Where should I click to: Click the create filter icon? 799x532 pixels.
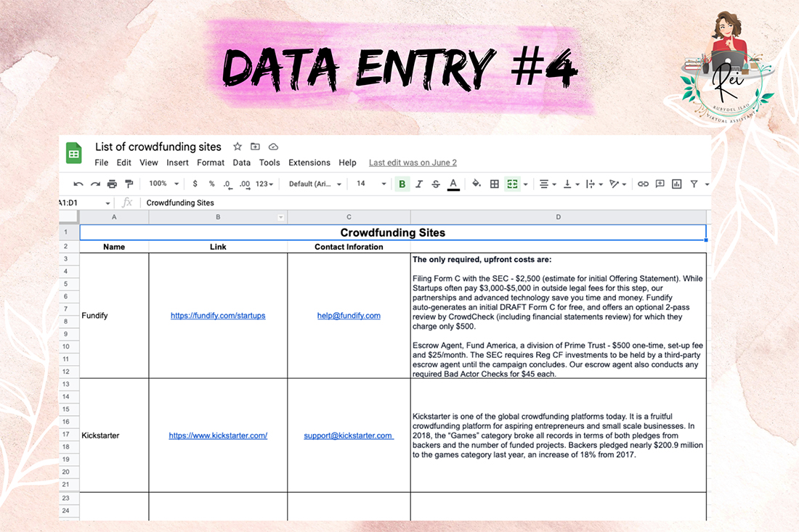(x=694, y=184)
